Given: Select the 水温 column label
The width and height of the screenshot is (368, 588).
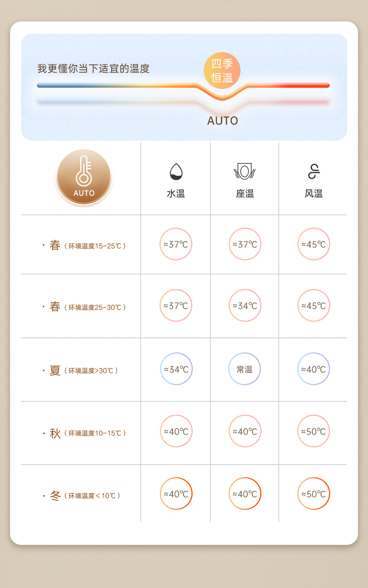Looking at the screenshot, I should [x=176, y=194].
